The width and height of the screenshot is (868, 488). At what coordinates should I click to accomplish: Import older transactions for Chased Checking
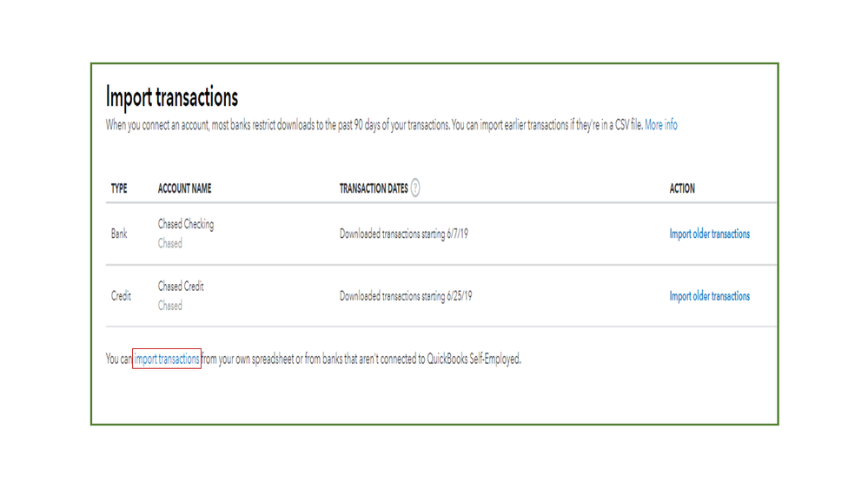click(709, 234)
